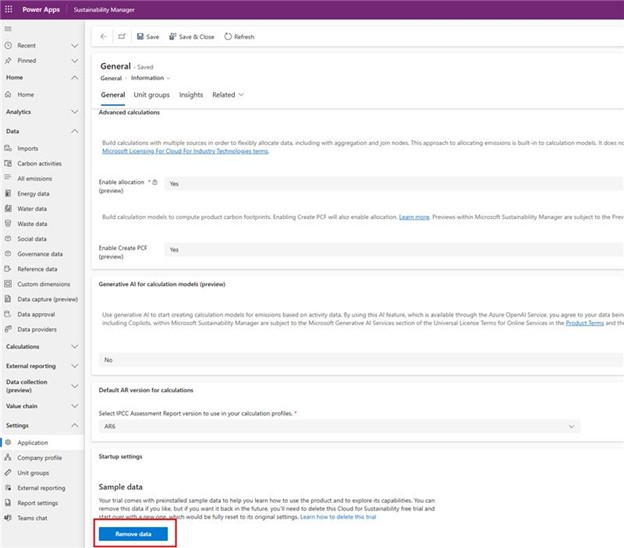Screen dimensions: 624x548
Task: Expand the Value chain group chevron
Action: pos(74,406)
